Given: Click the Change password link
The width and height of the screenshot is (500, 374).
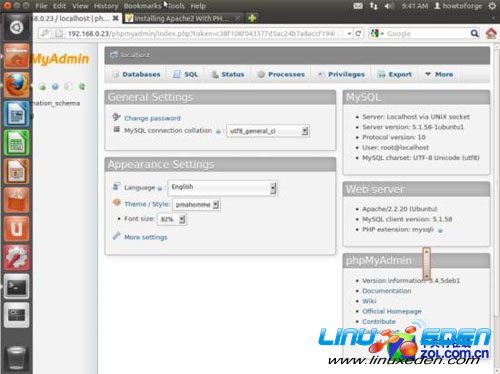Looking at the screenshot, I should coord(152,118).
